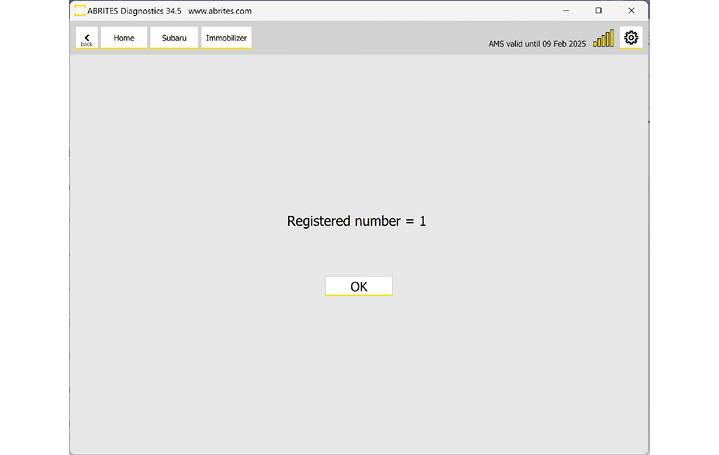Image resolution: width=719 pixels, height=455 pixels.
Task: Maximize the ABRITES Diagnostics window
Action: (598, 11)
